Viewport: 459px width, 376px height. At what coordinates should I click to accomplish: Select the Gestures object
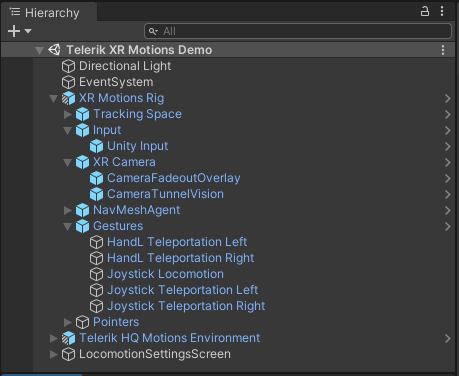pyautogui.click(x=118, y=226)
